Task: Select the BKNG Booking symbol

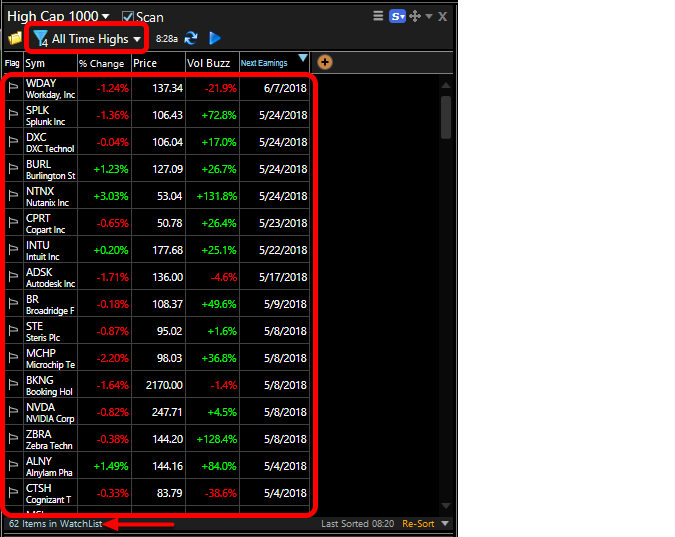Action: click(x=50, y=385)
